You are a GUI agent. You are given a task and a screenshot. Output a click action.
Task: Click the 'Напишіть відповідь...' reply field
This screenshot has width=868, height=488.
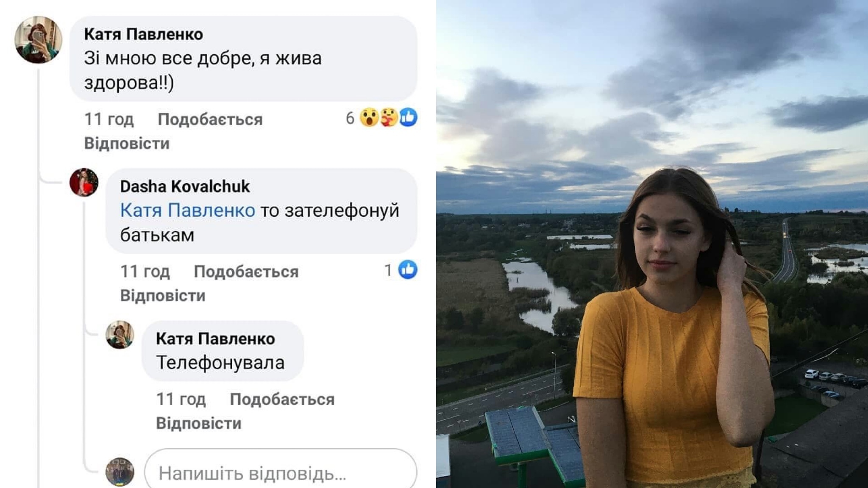coord(281,470)
